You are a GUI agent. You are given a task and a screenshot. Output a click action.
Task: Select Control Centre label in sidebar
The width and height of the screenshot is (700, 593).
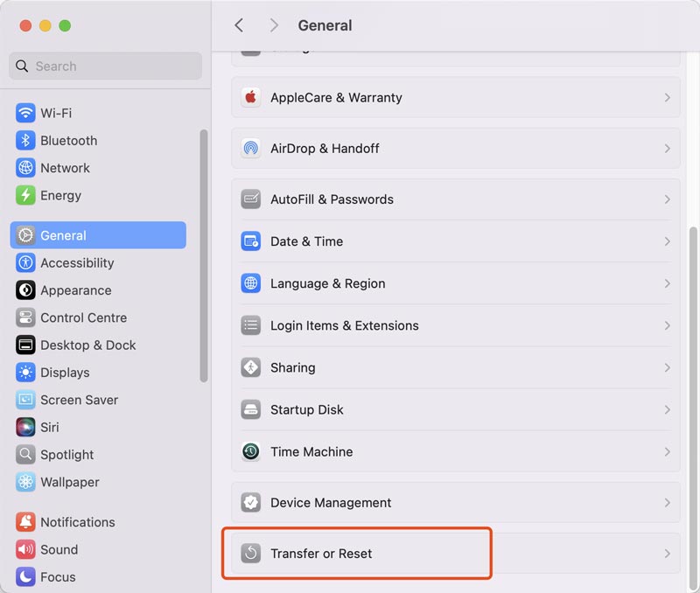(x=83, y=317)
